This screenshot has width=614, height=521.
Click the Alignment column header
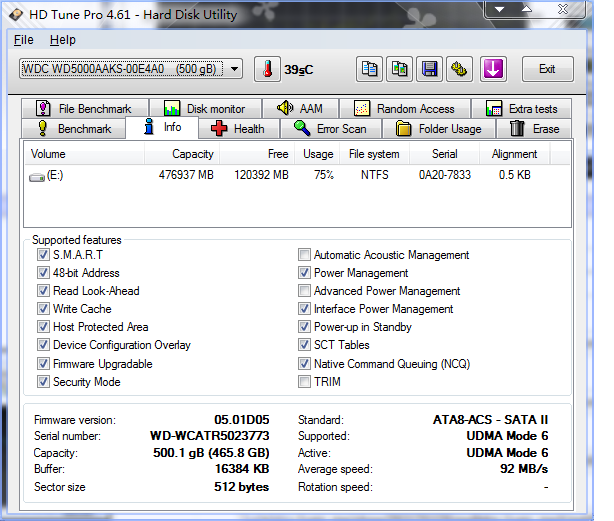pos(515,154)
